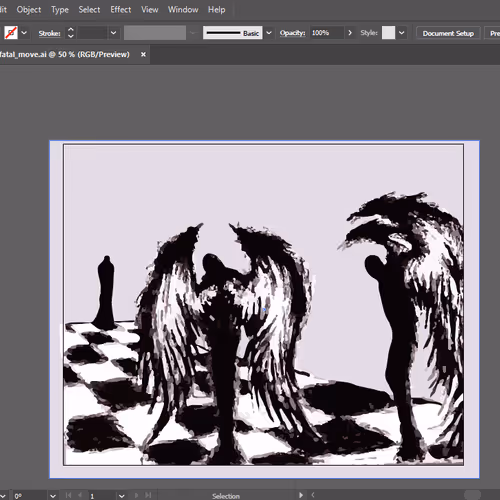
Task: Open the Effect menu
Action: pos(121,10)
